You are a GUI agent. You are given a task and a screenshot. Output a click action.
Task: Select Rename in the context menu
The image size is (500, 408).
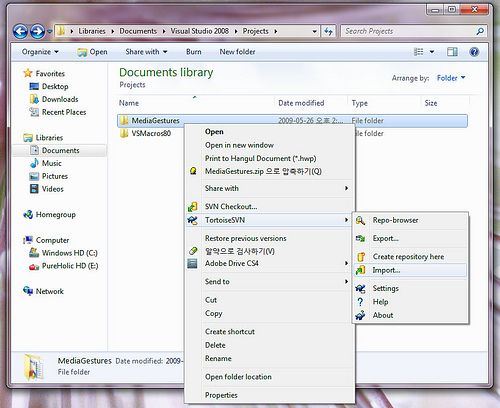(218, 359)
